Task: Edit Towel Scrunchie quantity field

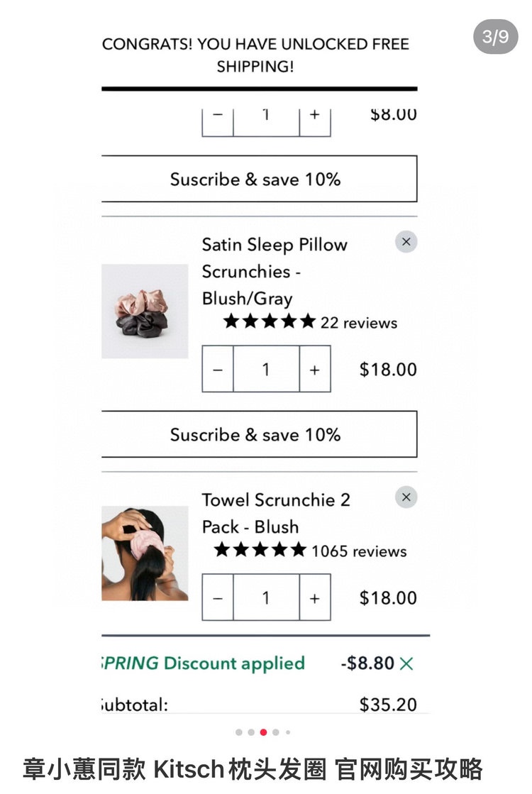Action: point(266,597)
